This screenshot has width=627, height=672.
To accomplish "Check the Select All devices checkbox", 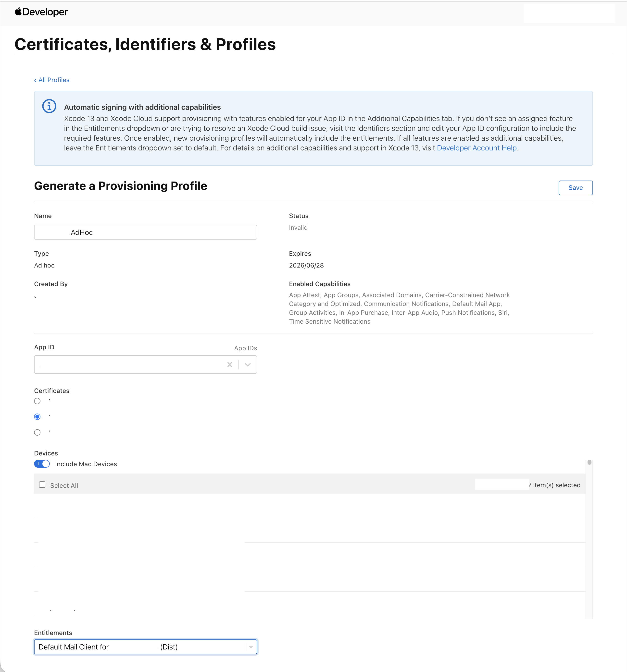I will click(x=42, y=485).
